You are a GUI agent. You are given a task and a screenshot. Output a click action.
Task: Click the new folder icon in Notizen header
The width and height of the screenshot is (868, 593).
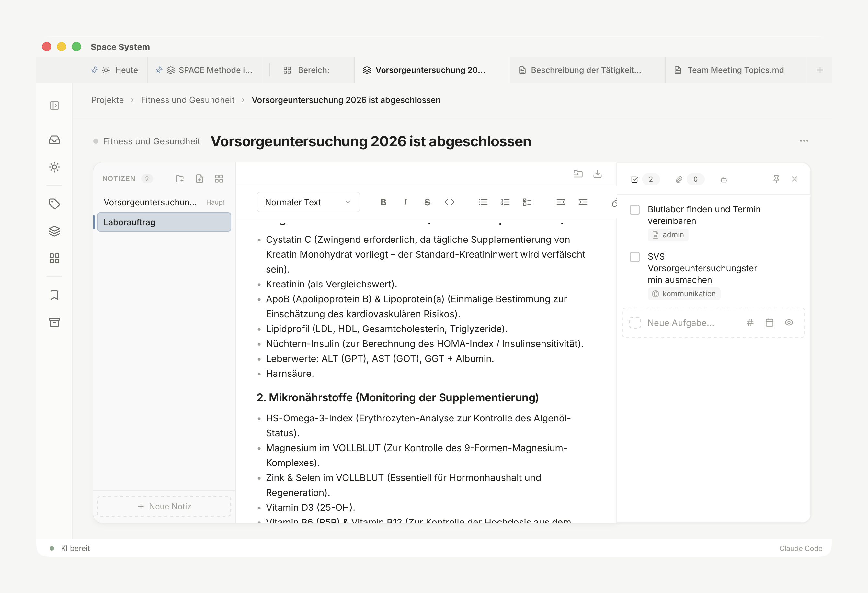[x=180, y=179]
